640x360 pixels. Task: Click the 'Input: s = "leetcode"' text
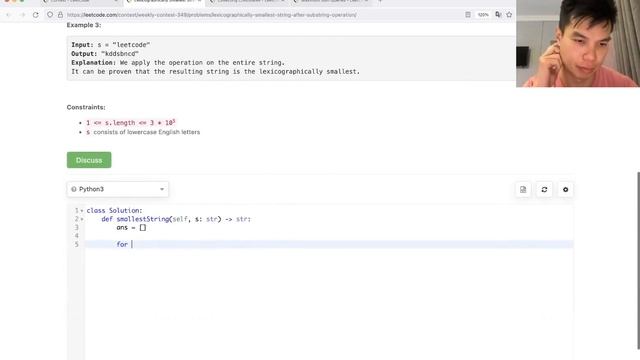[x=111, y=44]
